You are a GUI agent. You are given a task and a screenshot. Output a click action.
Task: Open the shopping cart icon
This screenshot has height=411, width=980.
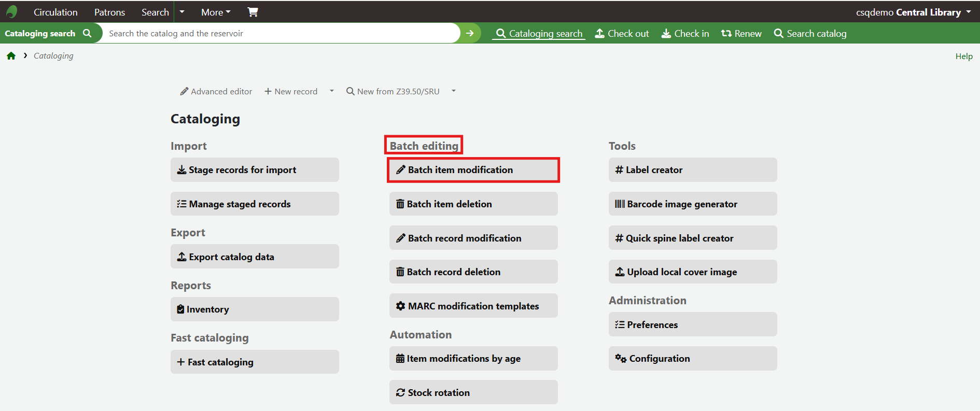click(253, 12)
